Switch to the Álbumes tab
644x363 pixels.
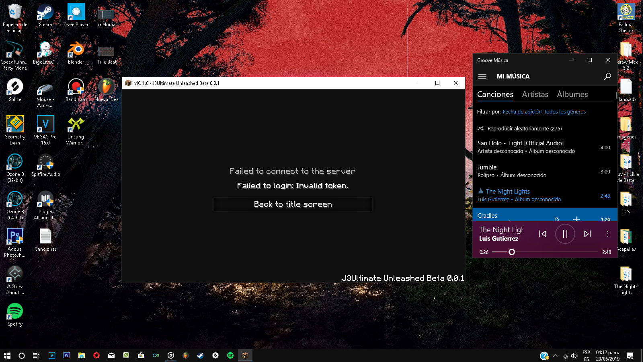pyautogui.click(x=572, y=95)
